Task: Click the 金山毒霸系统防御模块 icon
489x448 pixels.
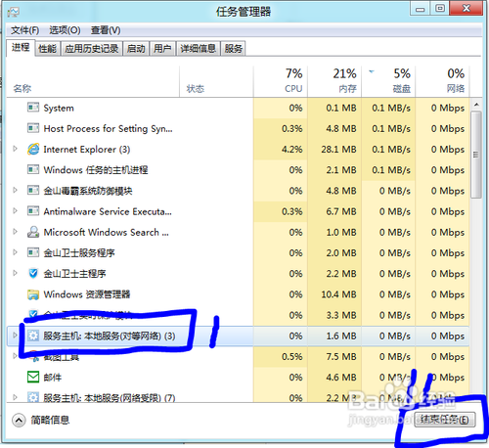Action: (33, 190)
